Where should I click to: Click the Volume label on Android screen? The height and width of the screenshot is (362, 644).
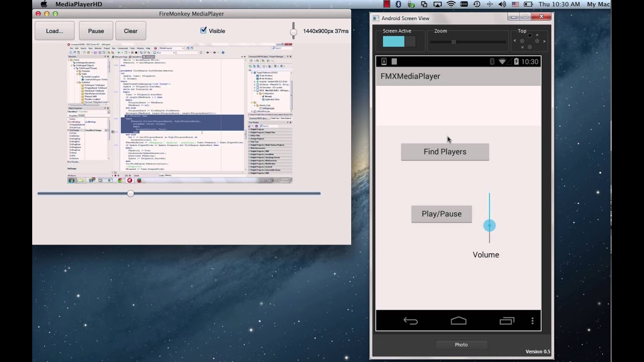486,255
